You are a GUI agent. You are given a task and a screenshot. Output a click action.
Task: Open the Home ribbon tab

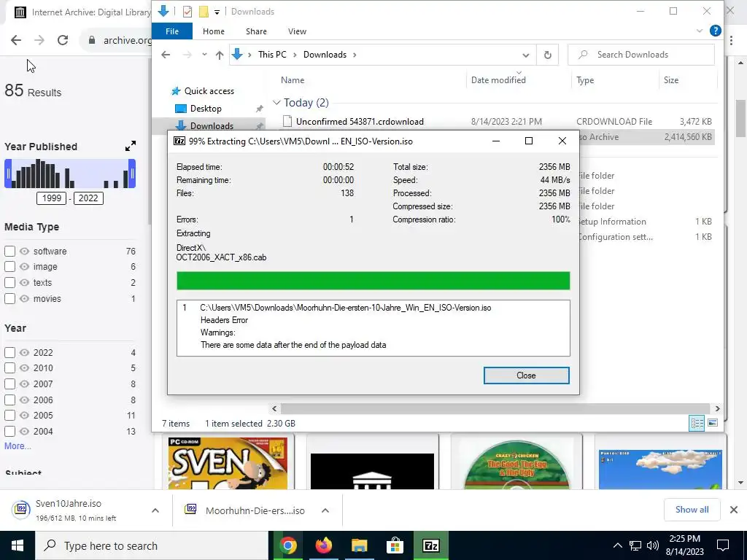pos(214,31)
